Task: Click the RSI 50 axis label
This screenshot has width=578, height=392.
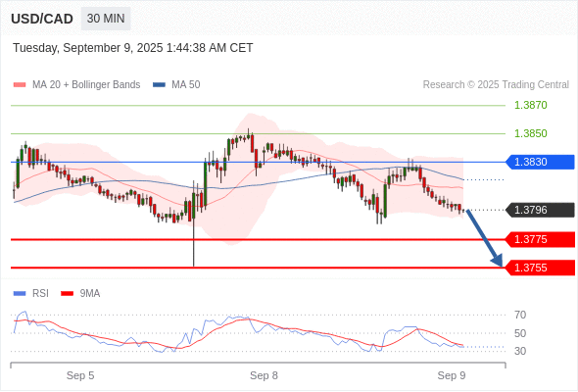Action: 520,333
